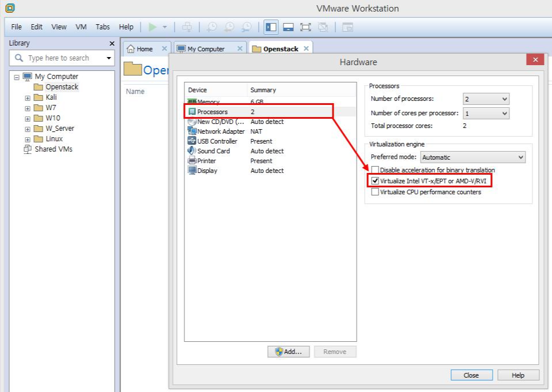Toggle the library sidebar view icon
The width and height of the screenshot is (552, 392).
click(x=271, y=27)
